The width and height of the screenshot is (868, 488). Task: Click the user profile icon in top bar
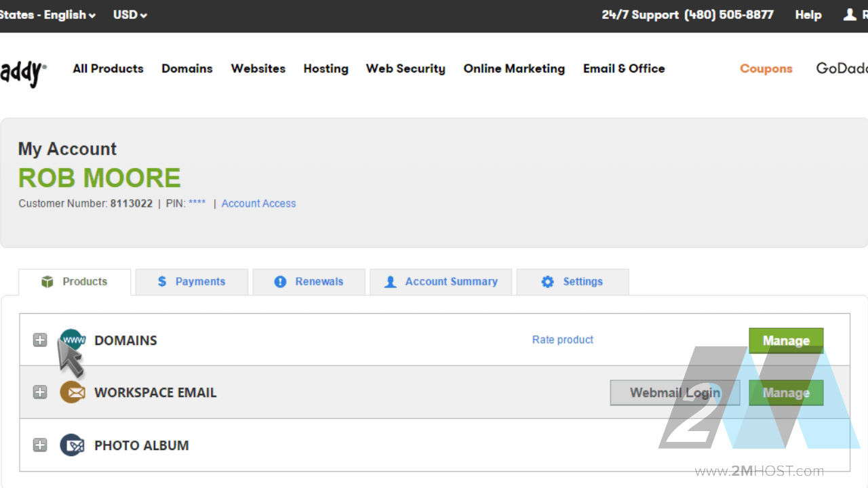click(849, 14)
